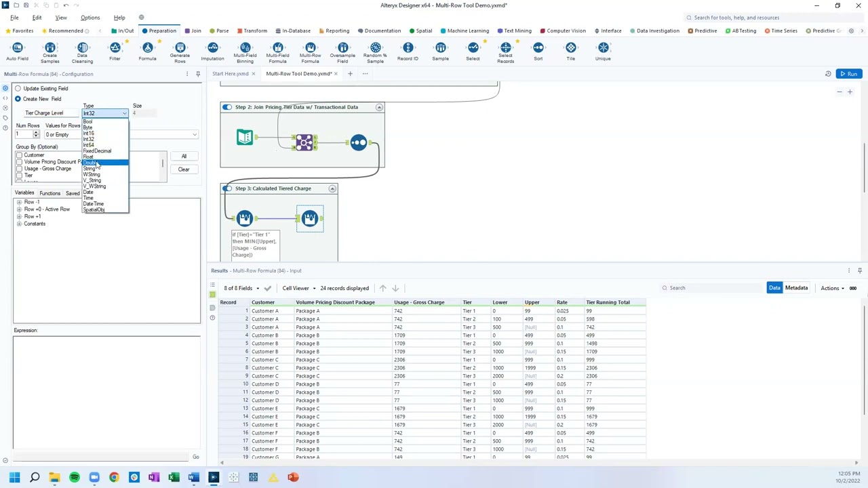The height and width of the screenshot is (488, 868).
Task: Choose DateTime in the Type list
Action: [x=105, y=204]
